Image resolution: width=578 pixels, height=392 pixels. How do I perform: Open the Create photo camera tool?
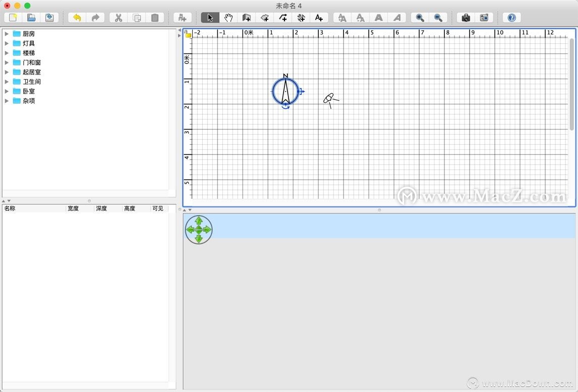point(466,18)
